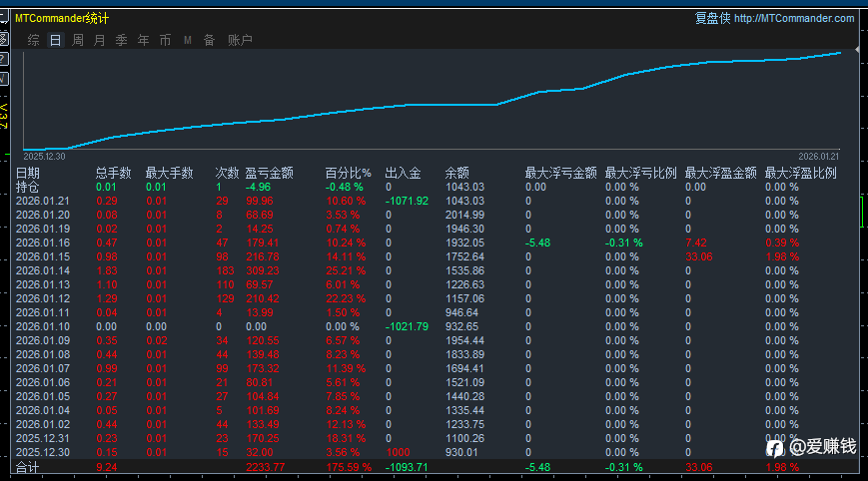The height and width of the screenshot is (481, 868).
Task: Switch to the 季 quarterly tab
Action: pos(121,40)
